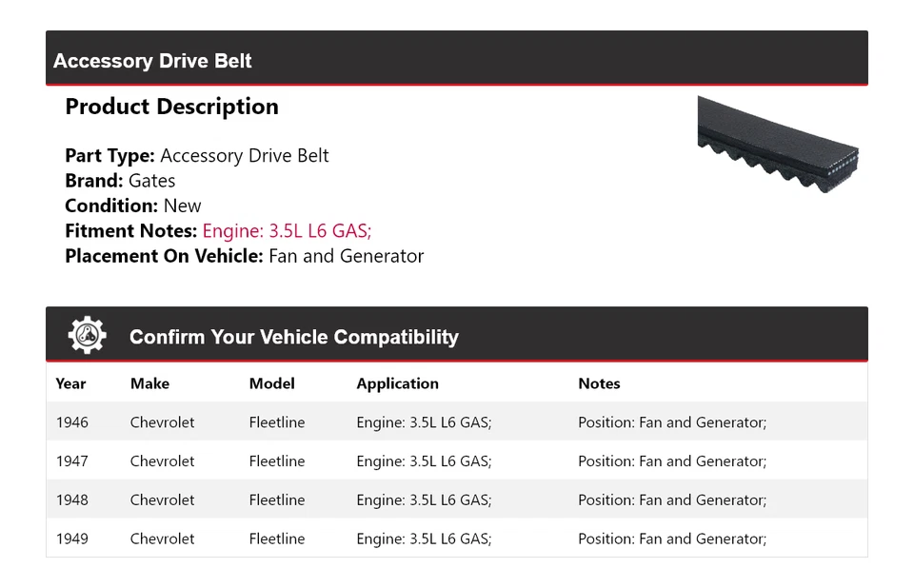Click the Make column header
Viewport: 914px width, 588px height.
pos(149,383)
